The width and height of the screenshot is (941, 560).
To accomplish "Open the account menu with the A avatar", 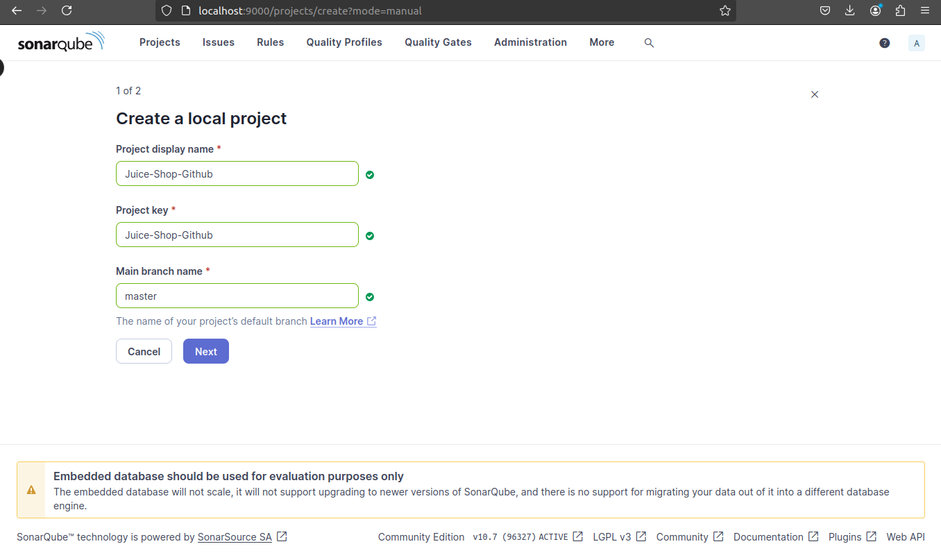I will [x=916, y=42].
